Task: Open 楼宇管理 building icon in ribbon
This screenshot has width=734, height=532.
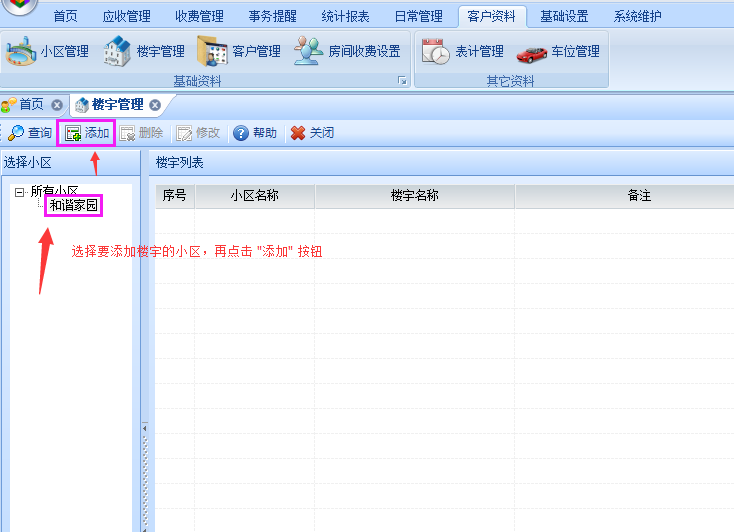Action: (117, 51)
